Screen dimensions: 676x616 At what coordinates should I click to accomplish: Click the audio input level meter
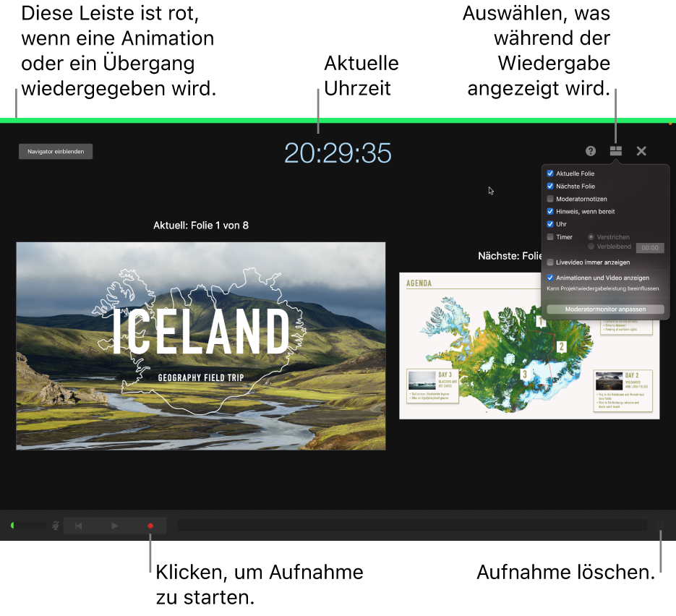[28, 526]
